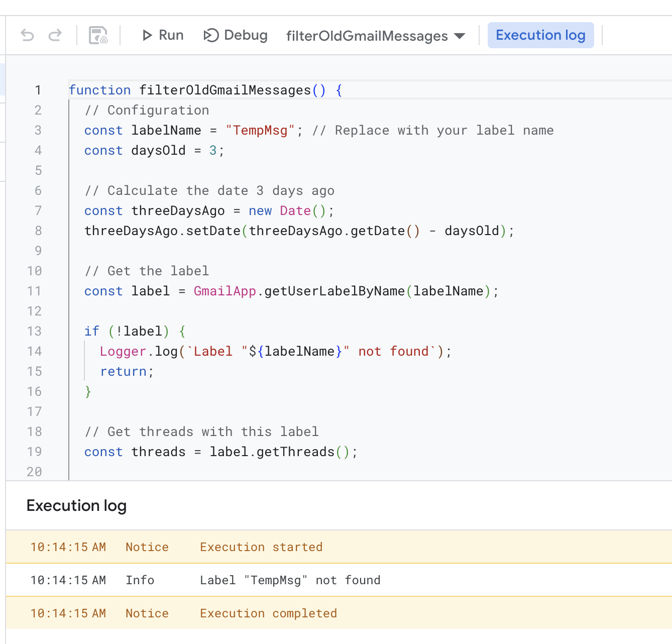Click the Redo icon in the toolbar
Viewport: 672px width, 644px height.
pos(55,35)
